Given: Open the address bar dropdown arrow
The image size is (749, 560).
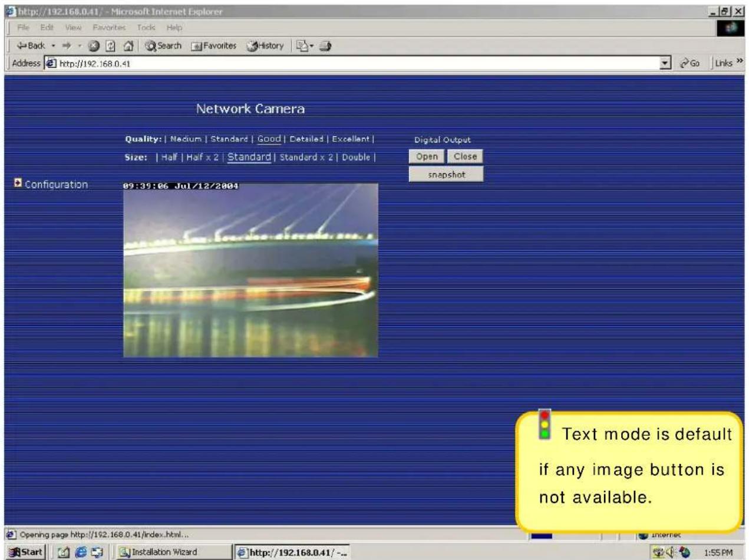Looking at the screenshot, I should click(x=664, y=64).
